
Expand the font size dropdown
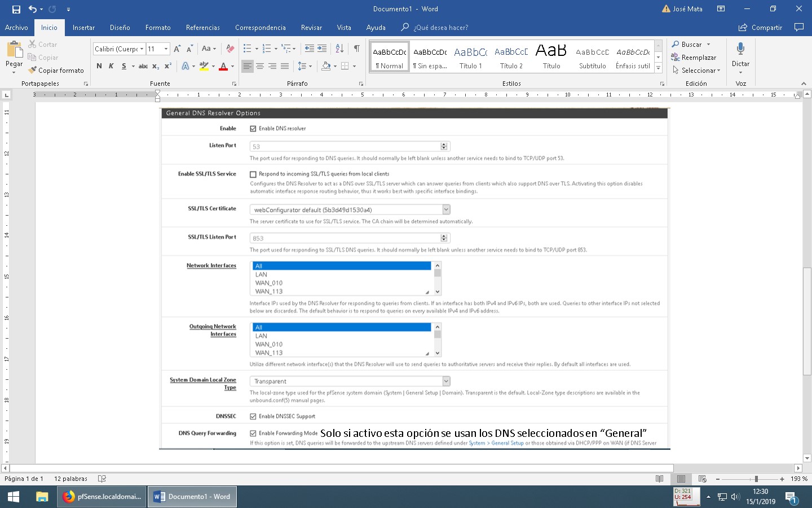[166, 49]
